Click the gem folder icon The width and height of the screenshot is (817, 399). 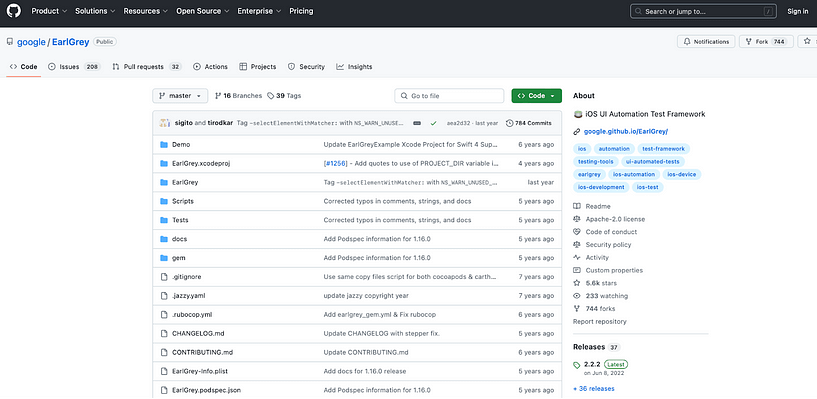tap(164, 258)
